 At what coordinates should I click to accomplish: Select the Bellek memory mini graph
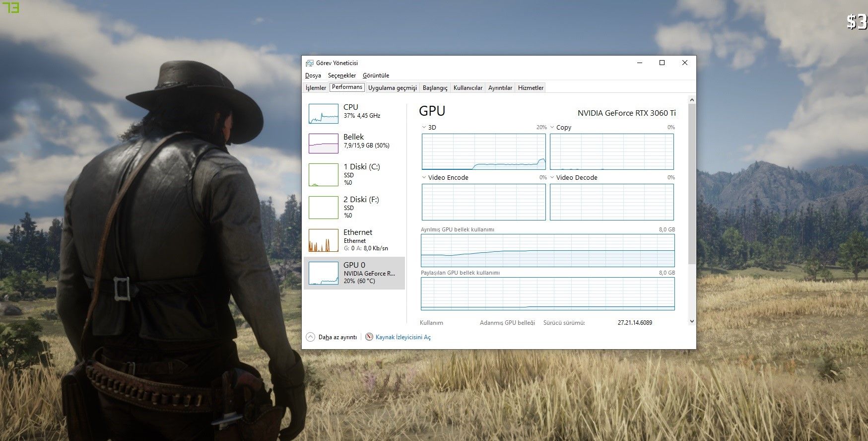click(324, 144)
